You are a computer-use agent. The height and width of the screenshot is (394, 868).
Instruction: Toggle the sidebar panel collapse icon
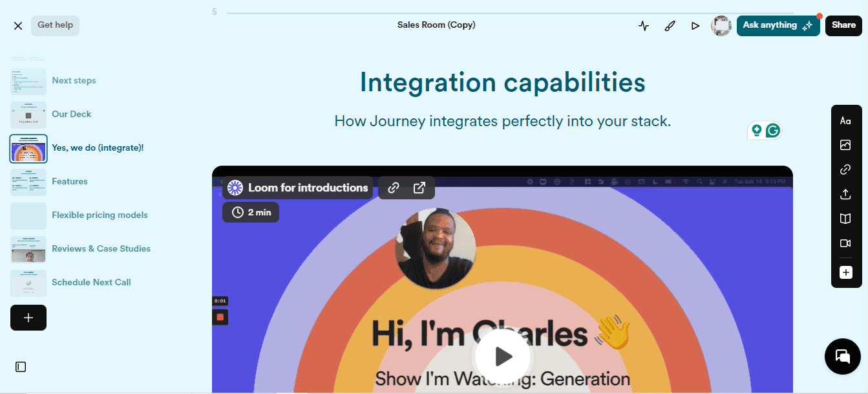tap(21, 367)
